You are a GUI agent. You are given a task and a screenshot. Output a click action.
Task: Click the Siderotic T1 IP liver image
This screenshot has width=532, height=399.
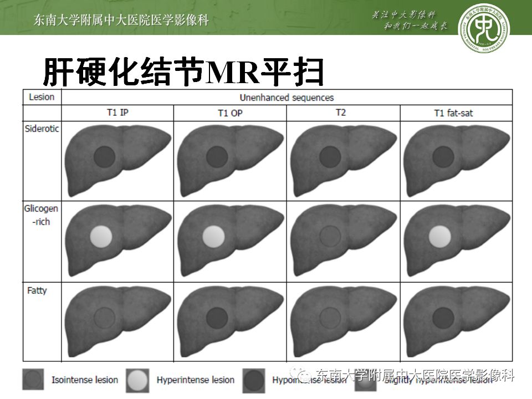pyautogui.click(x=117, y=161)
